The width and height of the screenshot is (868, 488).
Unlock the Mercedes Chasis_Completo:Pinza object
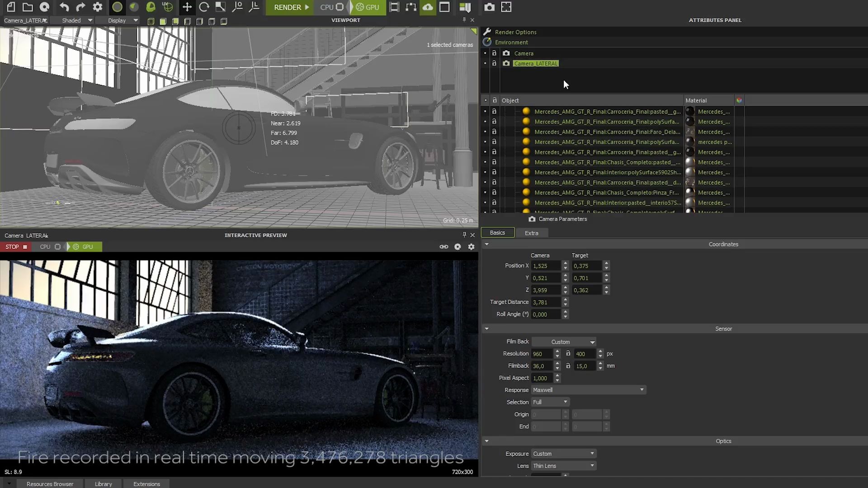click(x=494, y=192)
